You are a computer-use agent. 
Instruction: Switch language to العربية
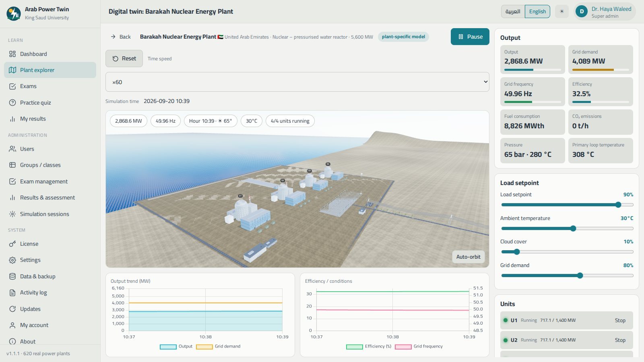point(513,11)
